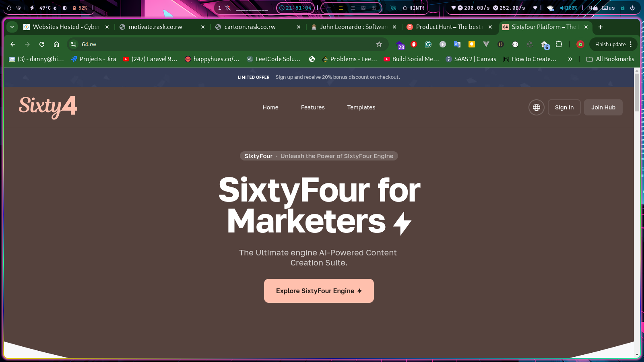Open Templates in site navigation
The height and width of the screenshot is (362, 644).
[361, 107]
